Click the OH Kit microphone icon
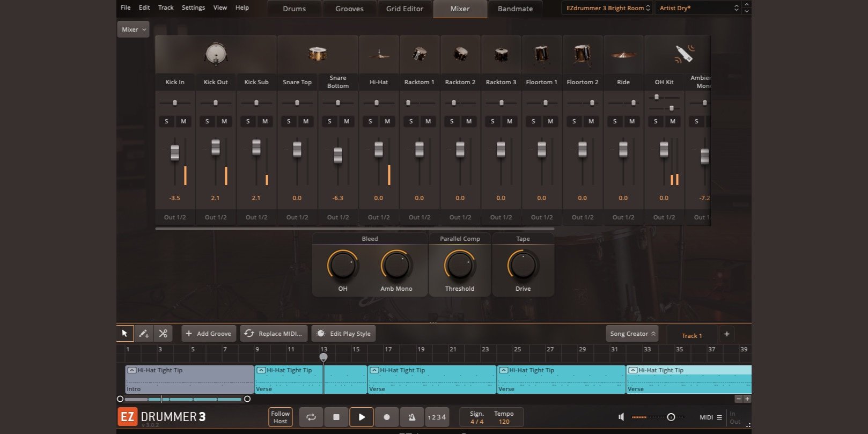The image size is (868, 434). (683, 54)
